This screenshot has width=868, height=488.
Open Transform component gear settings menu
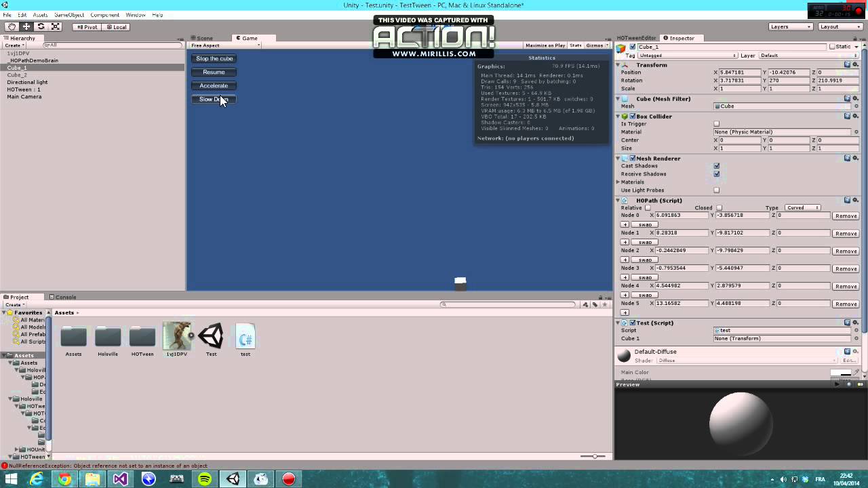pyautogui.click(x=856, y=65)
